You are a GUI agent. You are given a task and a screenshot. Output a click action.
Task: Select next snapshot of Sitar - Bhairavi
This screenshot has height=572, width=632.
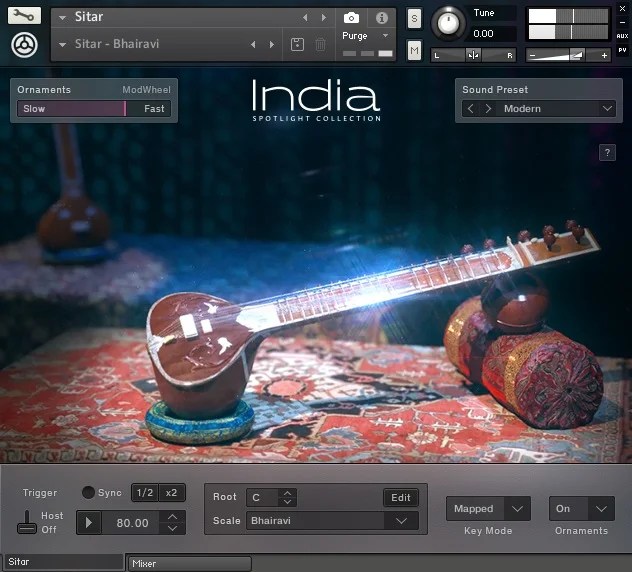pyautogui.click(x=272, y=44)
